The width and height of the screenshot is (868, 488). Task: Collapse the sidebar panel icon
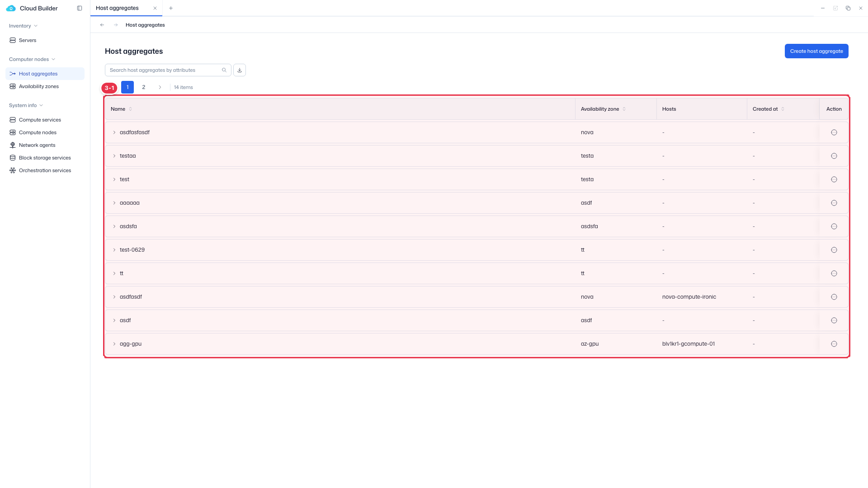[80, 8]
